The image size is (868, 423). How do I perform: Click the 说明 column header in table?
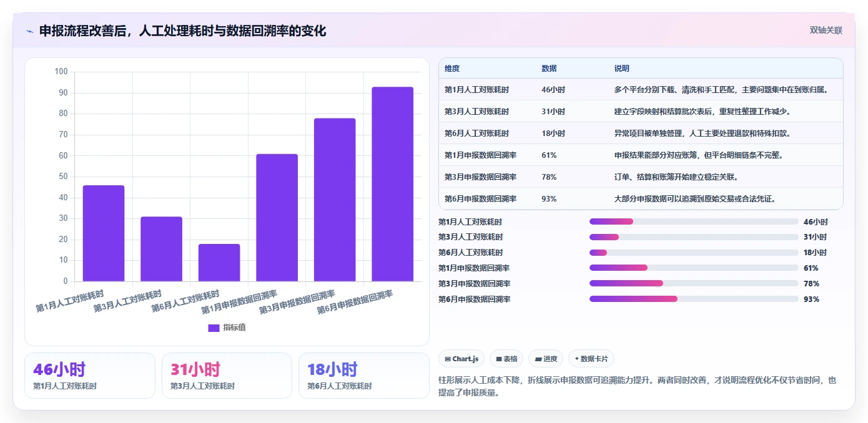point(622,69)
